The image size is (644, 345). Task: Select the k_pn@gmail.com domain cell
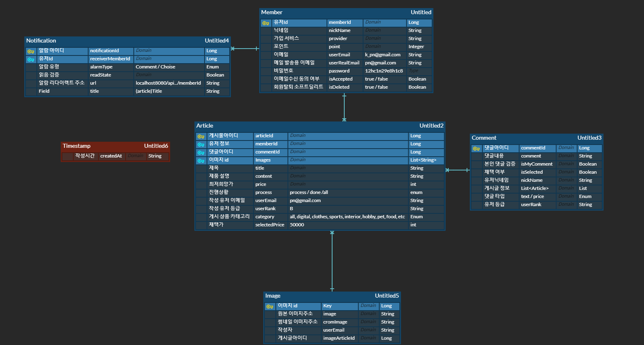pos(385,55)
